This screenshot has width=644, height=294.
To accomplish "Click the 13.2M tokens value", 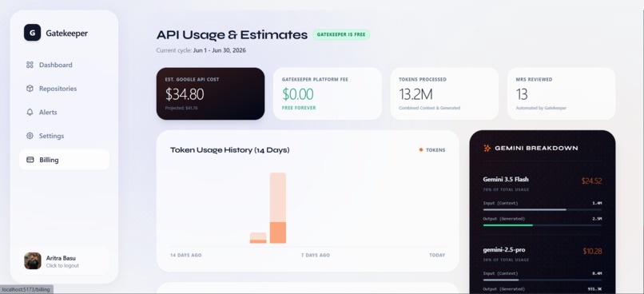I will click(x=415, y=94).
